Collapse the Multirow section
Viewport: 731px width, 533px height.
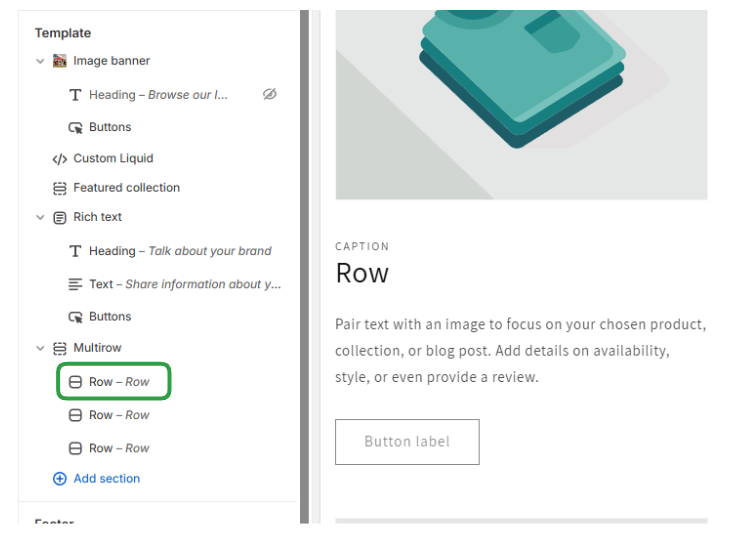40,348
